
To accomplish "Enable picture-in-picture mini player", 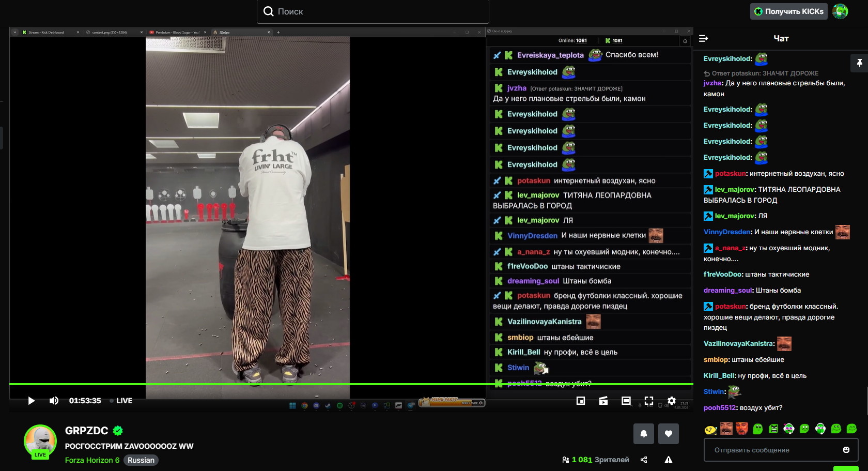I will pyautogui.click(x=581, y=401).
